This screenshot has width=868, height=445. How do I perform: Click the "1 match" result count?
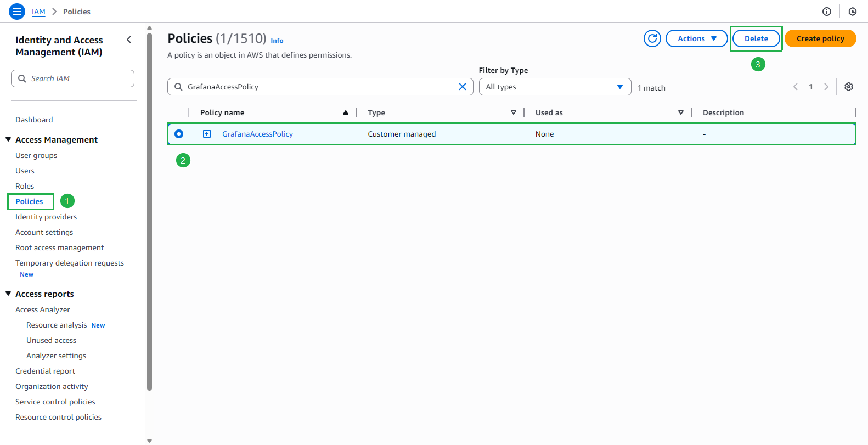[651, 88]
